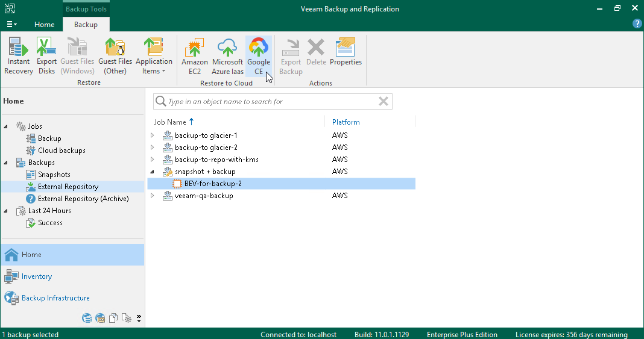
Task: Expand the veeam-qa-backup row
Action: pyautogui.click(x=153, y=196)
